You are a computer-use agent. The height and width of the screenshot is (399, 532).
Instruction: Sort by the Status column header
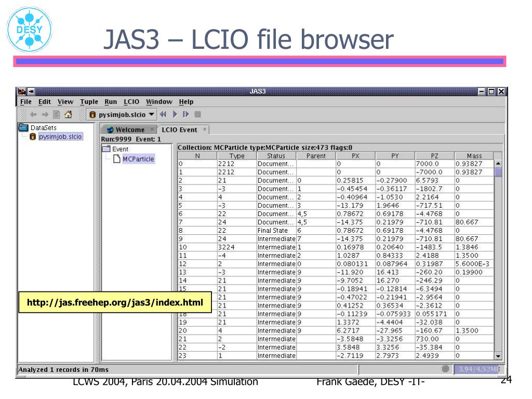[276, 156]
